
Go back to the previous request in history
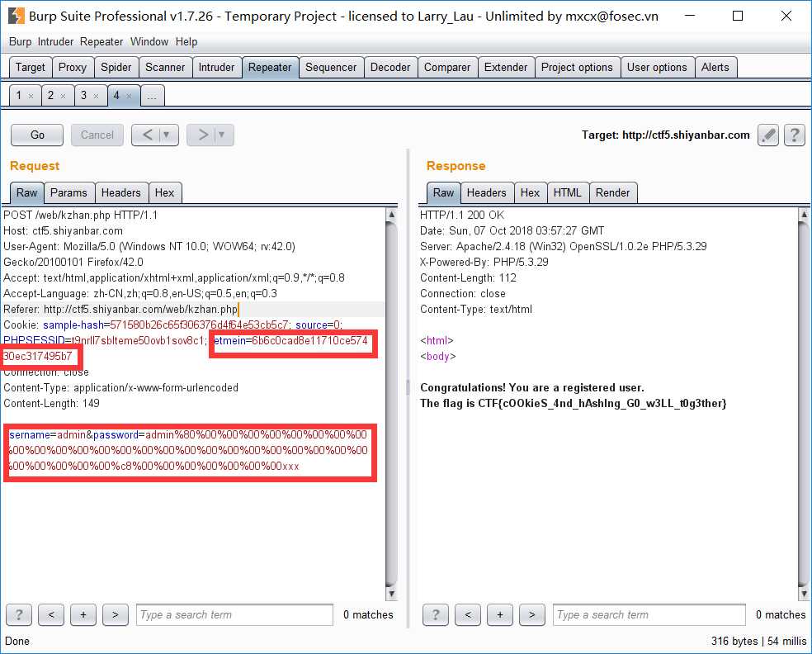tap(147, 135)
